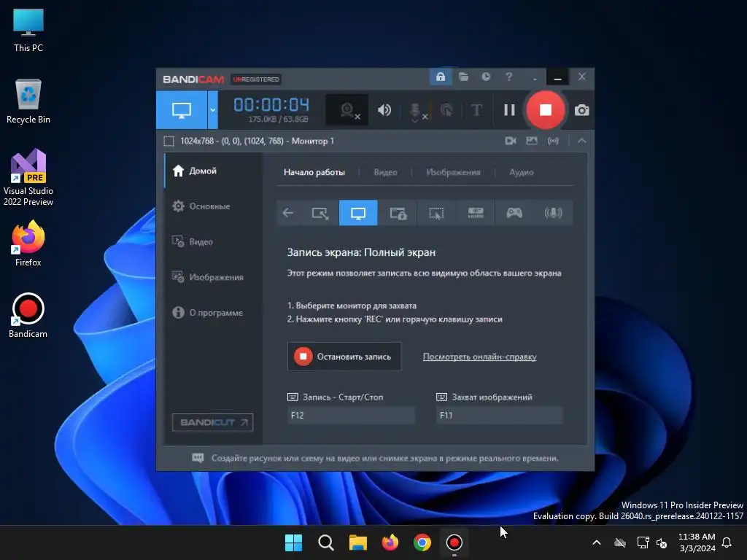The image size is (747, 560).
Task: Open the BANDICUT button
Action: (212, 422)
